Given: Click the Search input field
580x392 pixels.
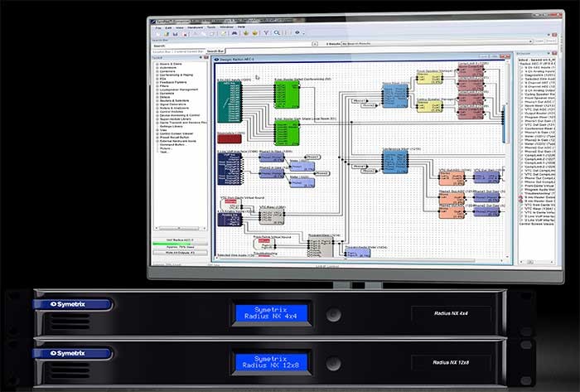Looking at the screenshot, I should [x=239, y=46].
